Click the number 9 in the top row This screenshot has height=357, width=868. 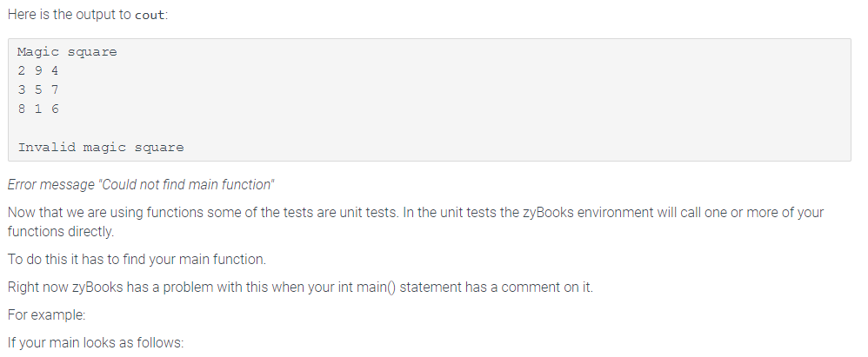38,70
